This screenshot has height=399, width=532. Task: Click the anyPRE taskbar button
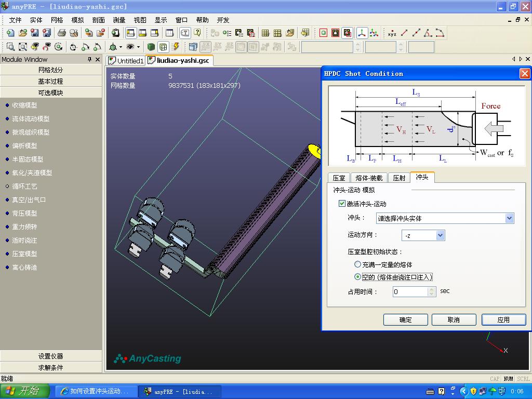click(180, 391)
